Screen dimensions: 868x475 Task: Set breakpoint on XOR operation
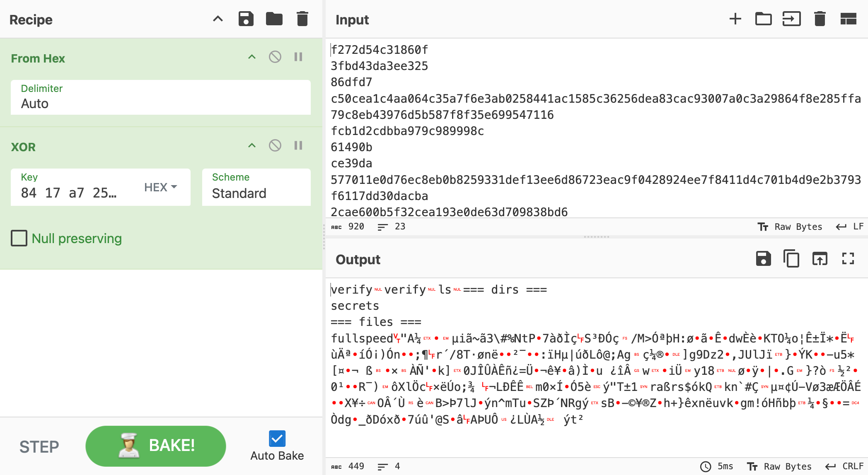[298, 145]
